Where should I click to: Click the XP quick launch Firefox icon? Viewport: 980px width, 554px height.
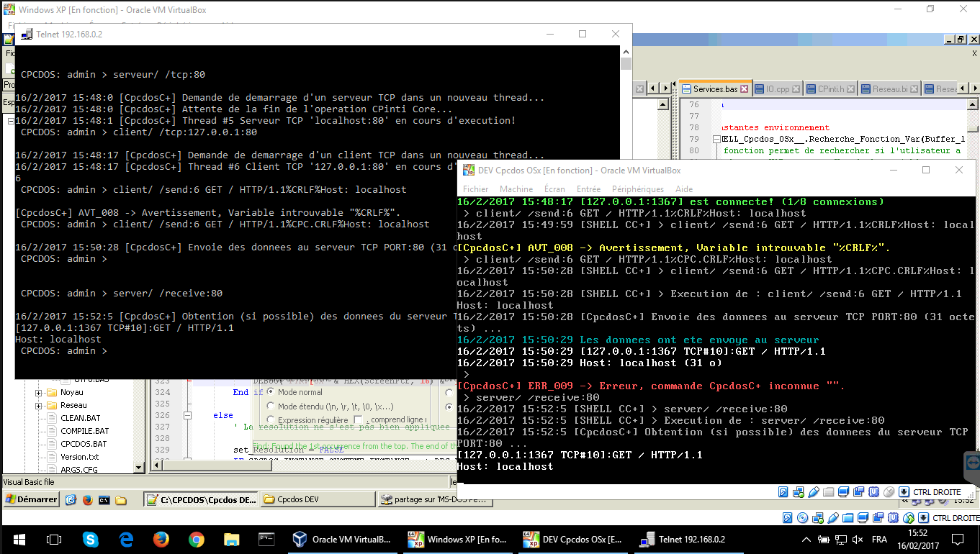[88, 499]
